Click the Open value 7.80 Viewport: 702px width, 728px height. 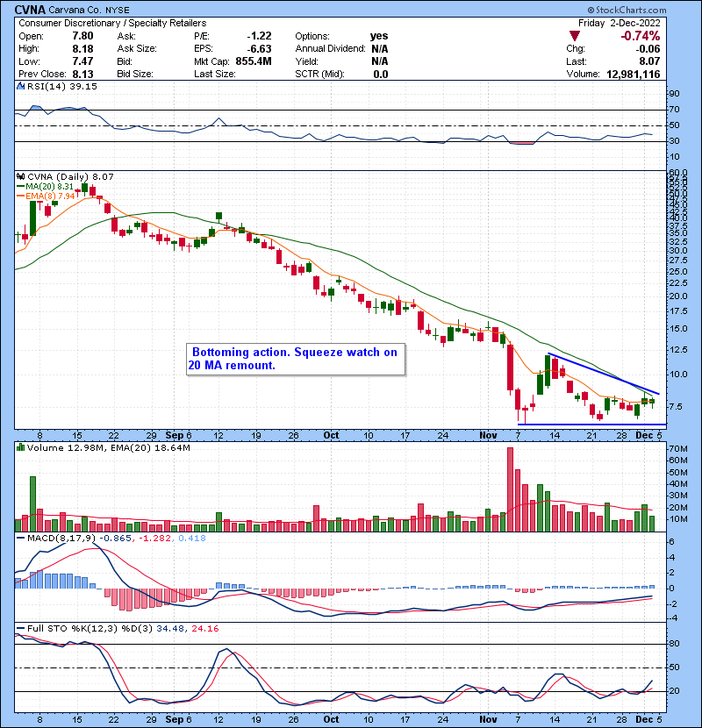(82, 36)
